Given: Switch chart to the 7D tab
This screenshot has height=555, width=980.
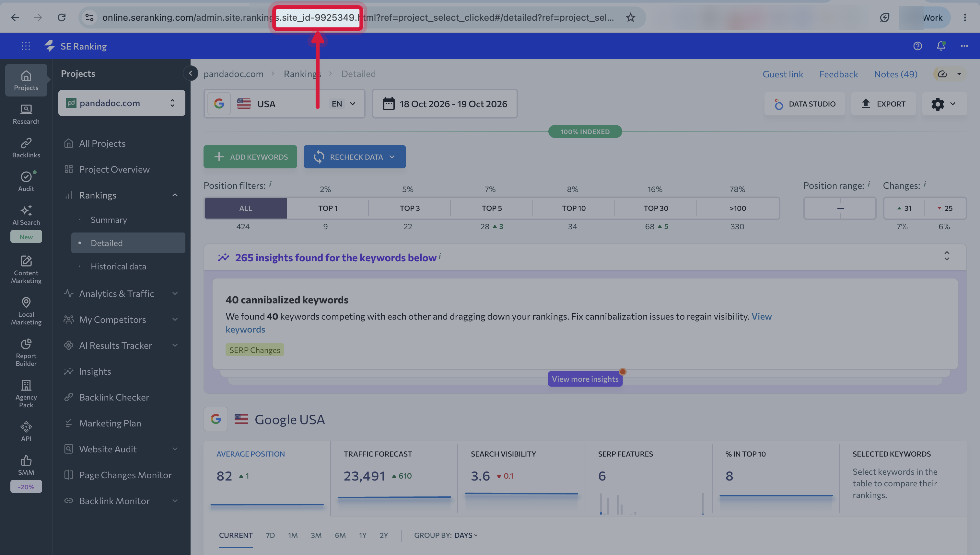Looking at the screenshot, I should [270, 535].
